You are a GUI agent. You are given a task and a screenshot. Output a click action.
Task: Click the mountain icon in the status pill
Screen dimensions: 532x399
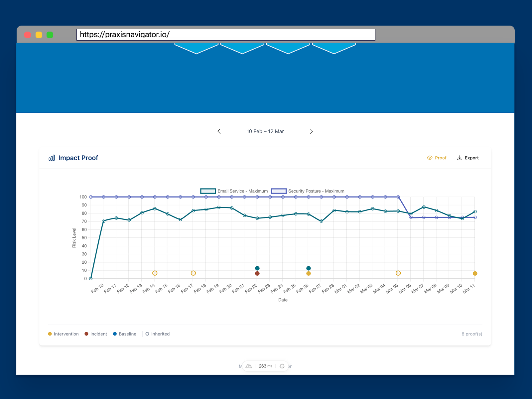[x=248, y=366]
